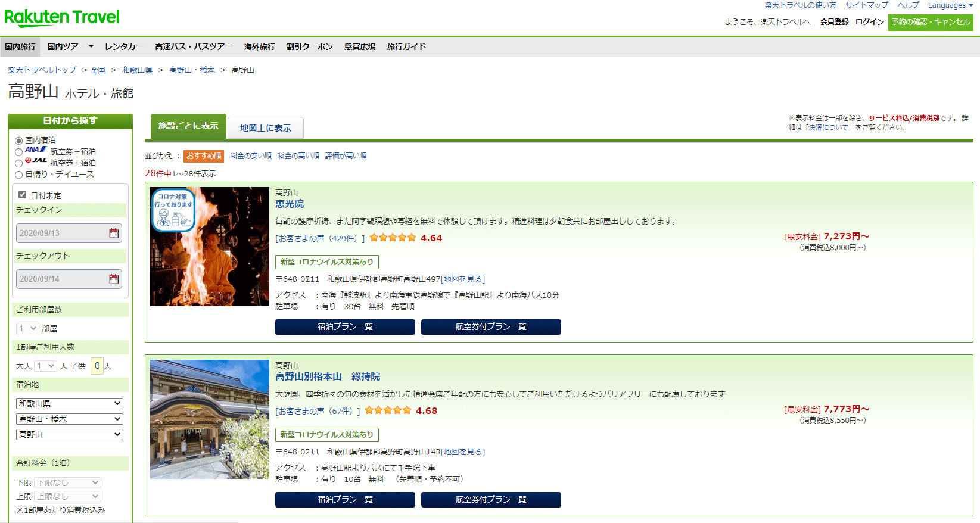Open the 高野山 sub-area dropdown
Image resolution: width=980 pixels, height=523 pixels.
coord(70,434)
